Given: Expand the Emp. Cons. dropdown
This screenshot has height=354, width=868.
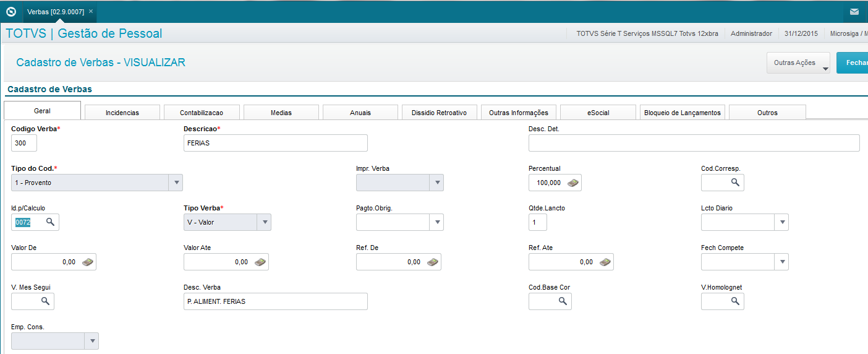Looking at the screenshot, I should click(x=91, y=341).
